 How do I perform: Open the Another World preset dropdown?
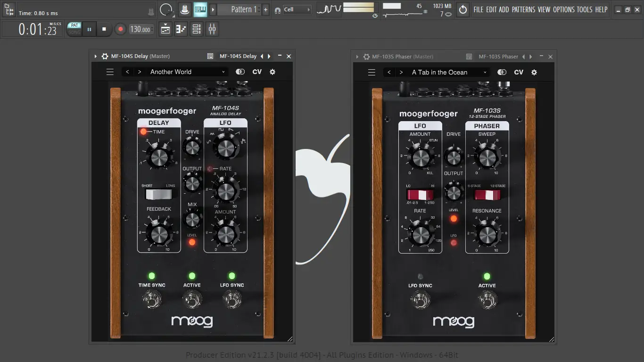(188, 72)
